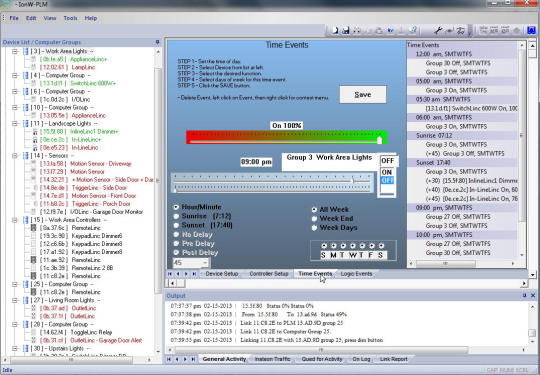Screen dimensions: 540x375
Task: Click group icon of [15] Work Area Controllers
Action: point(26,220)
